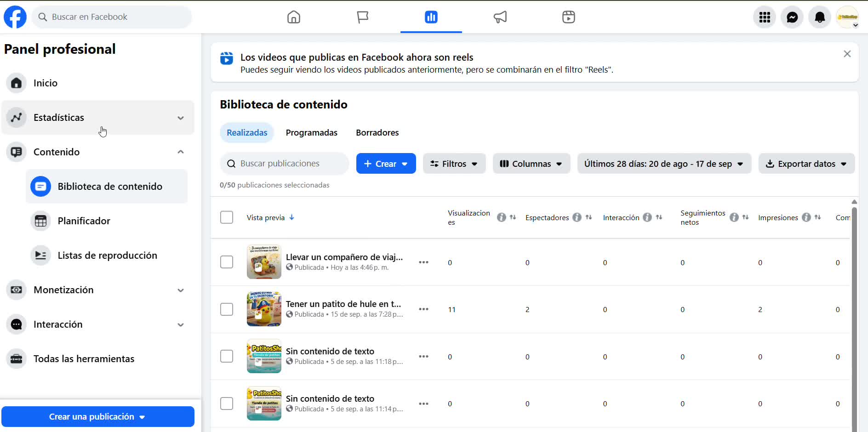Image resolution: width=868 pixels, height=432 pixels.
Task: Switch to the Programadas tab
Action: pyautogui.click(x=312, y=133)
